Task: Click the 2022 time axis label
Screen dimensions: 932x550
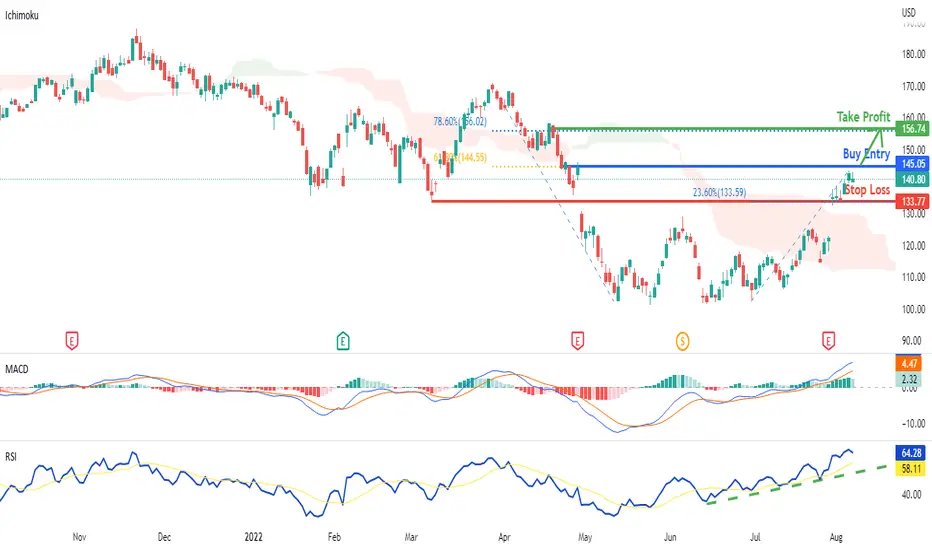Action: (253, 537)
